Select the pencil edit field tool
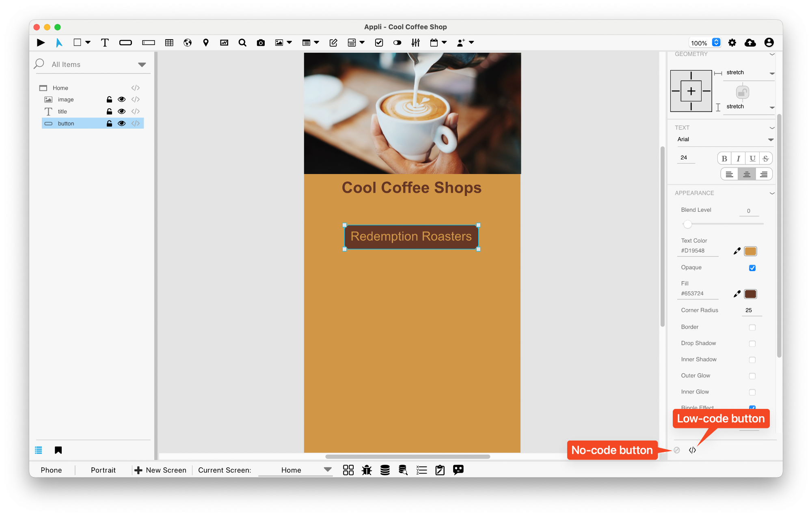This screenshot has height=516, width=812. [x=333, y=43]
